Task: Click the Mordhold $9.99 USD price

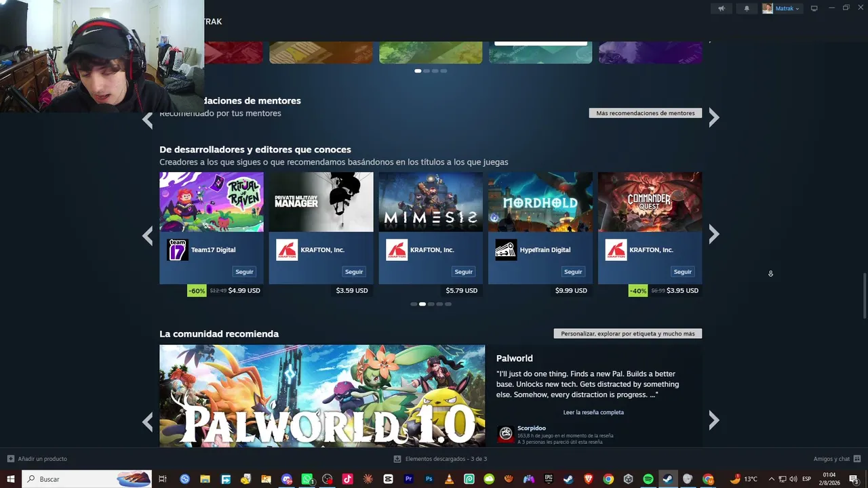Action: point(571,291)
